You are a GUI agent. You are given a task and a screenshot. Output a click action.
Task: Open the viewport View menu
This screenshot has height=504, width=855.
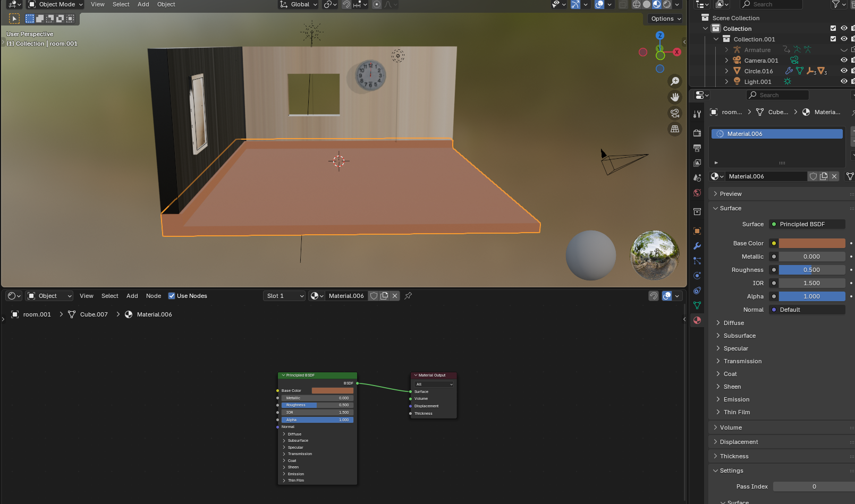[98, 4]
